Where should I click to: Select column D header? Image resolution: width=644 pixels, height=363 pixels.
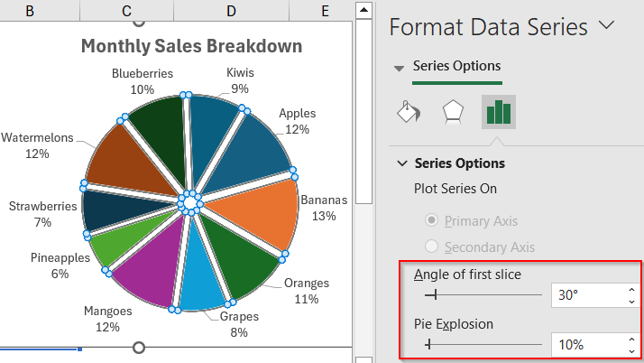click(x=231, y=10)
